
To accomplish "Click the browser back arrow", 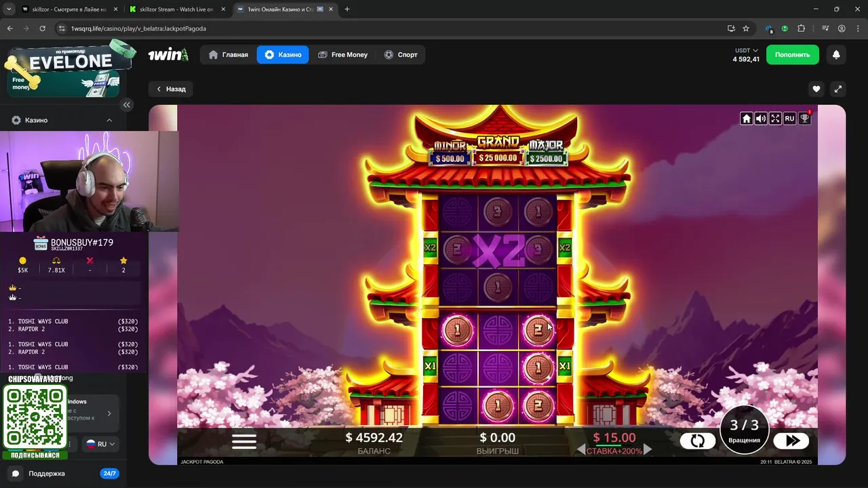I will click(9, 28).
